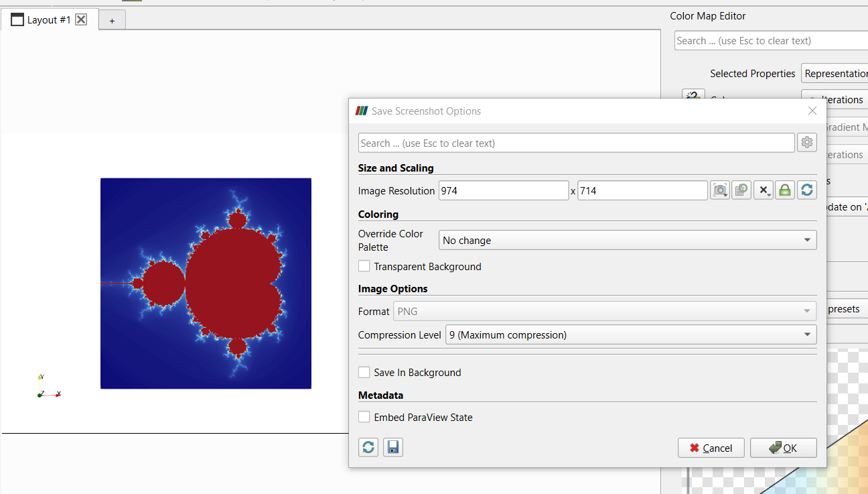
Task: Click restore defaults icon at dialog bottom
Action: (x=368, y=447)
